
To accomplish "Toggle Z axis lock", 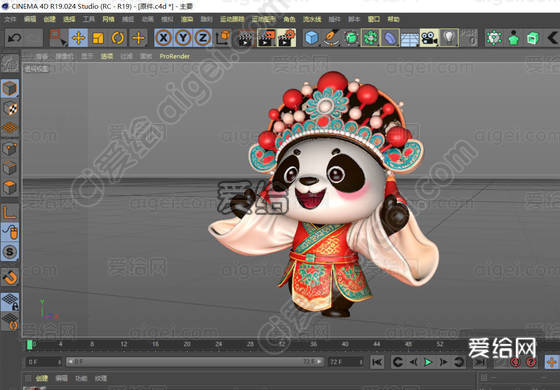I will [x=203, y=38].
